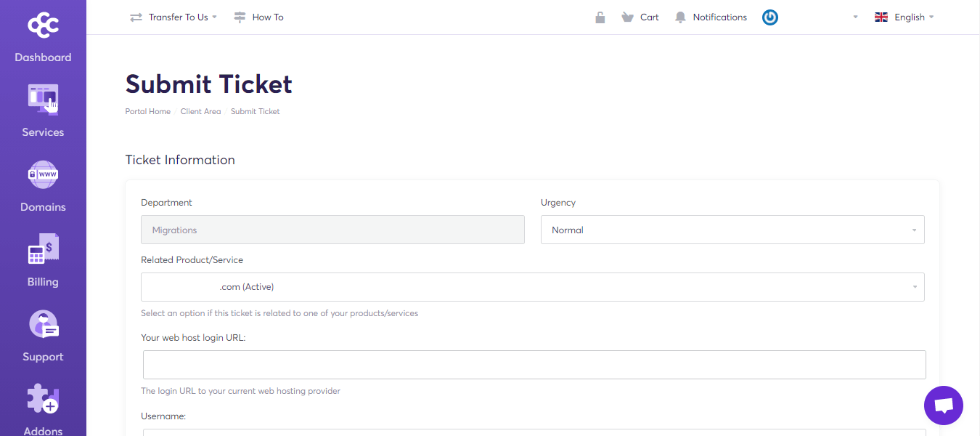Go to Dashboard in sidebar
The height and width of the screenshot is (436, 980).
[43, 57]
